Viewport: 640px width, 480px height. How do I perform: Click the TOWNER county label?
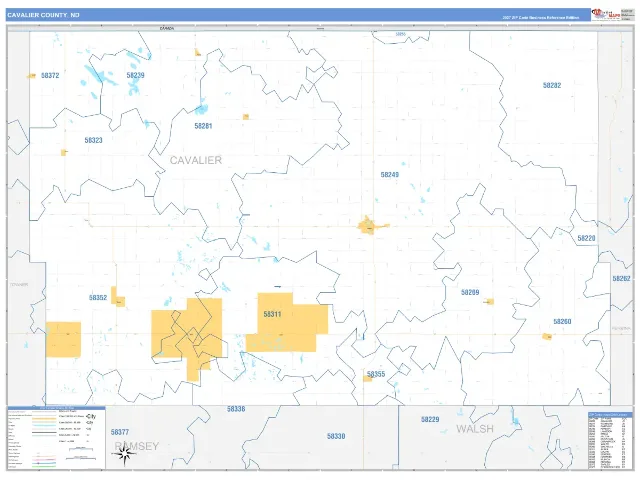coord(19,284)
